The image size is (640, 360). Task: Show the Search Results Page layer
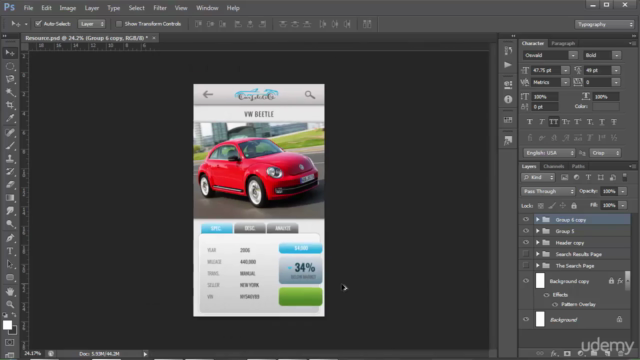[x=526, y=254]
